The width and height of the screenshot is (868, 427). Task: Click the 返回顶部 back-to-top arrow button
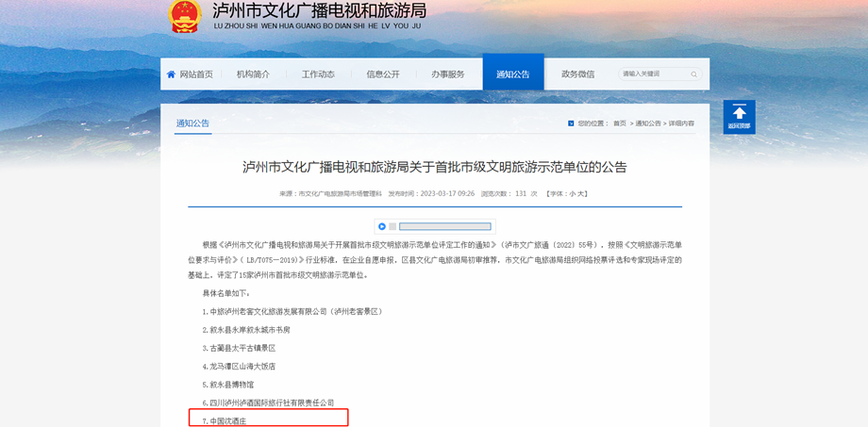point(739,117)
